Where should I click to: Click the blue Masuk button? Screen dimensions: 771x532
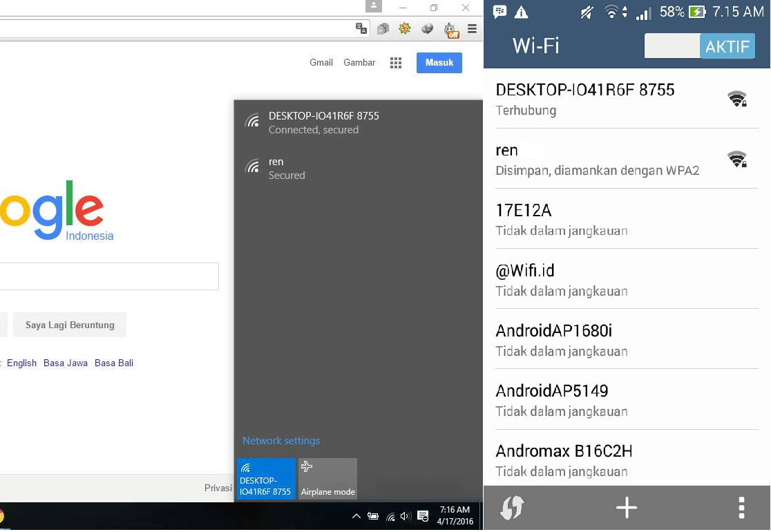click(439, 62)
